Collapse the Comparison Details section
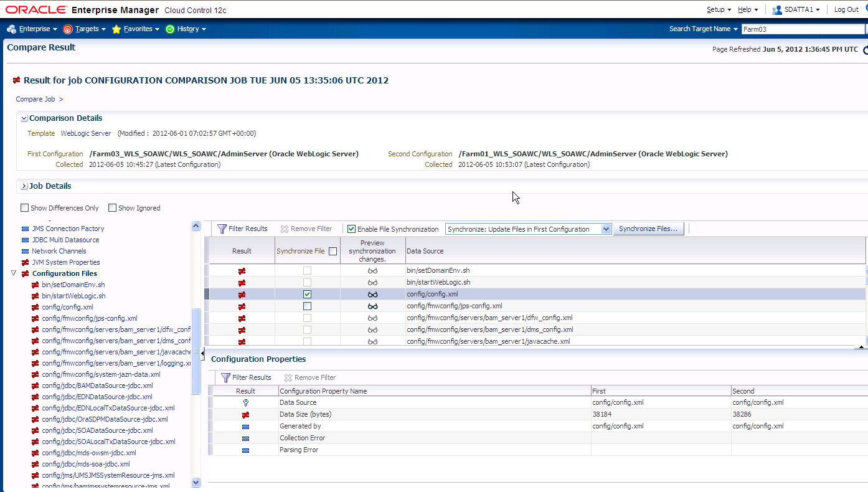Image resolution: width=868 pixels, height=492 pixels. coord(24,118)
